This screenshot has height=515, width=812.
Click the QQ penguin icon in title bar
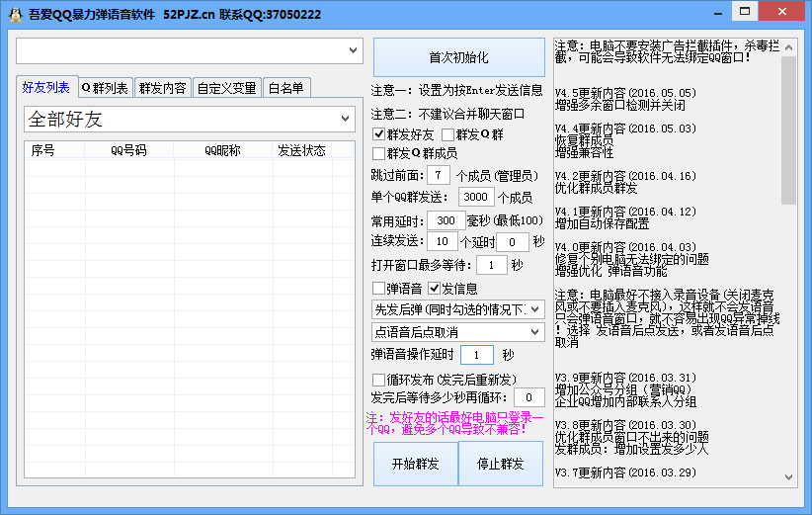coord(13,13)
